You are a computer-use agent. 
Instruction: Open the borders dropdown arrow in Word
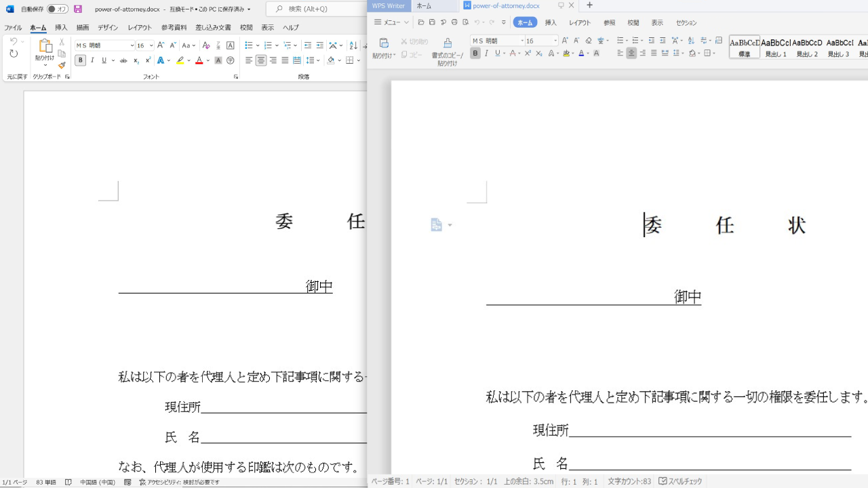click(x=359, y=60)
